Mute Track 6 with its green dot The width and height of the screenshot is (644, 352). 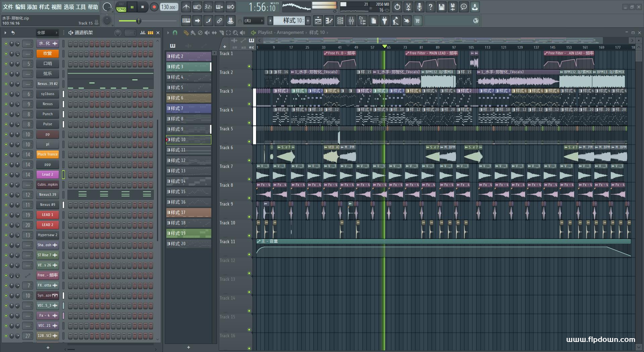click(x=249, y=161)
